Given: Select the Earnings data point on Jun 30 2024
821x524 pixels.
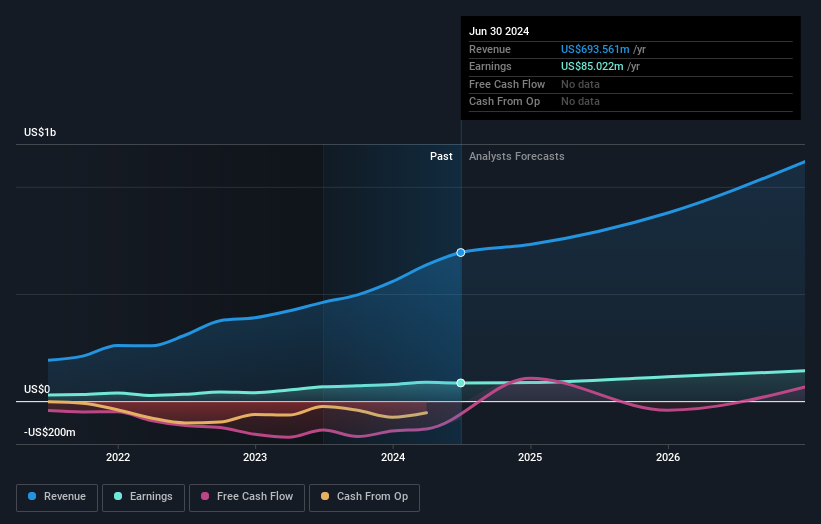Looking at the screenshot, I should [461, 383].
